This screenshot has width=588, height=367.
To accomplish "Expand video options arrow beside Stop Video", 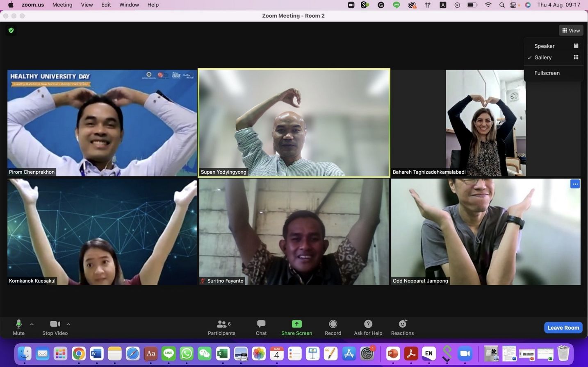I will (68, 324).
